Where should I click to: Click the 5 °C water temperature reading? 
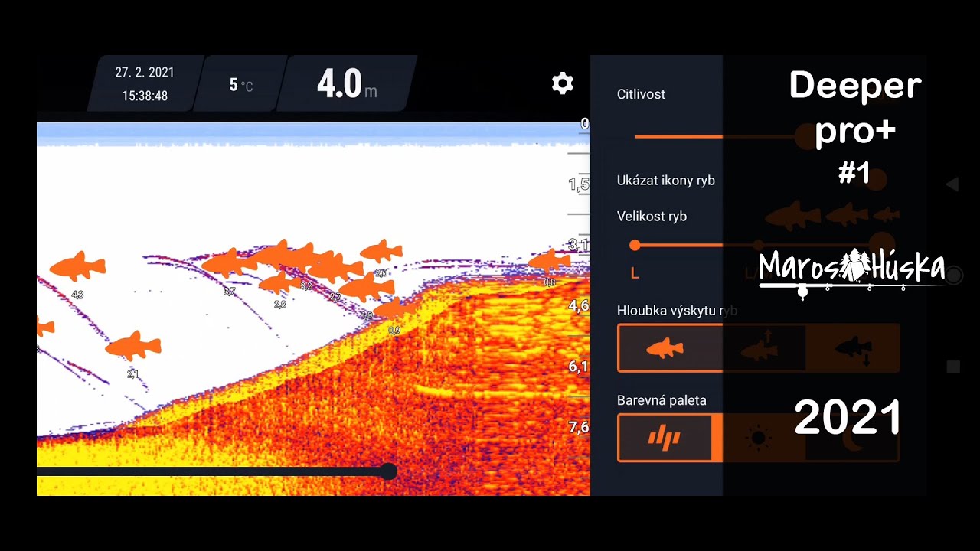240,85
